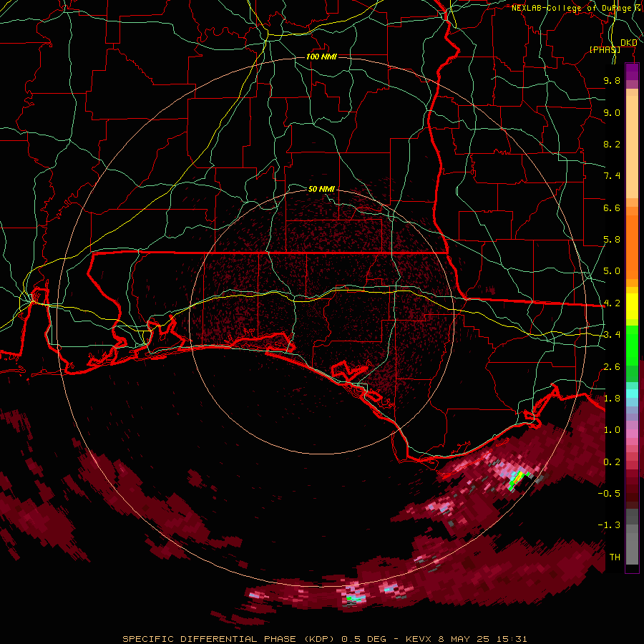The width and height of the screenshot is (644, 644).
Task: Click the -1.3 scale value
Action: point(609,525)
